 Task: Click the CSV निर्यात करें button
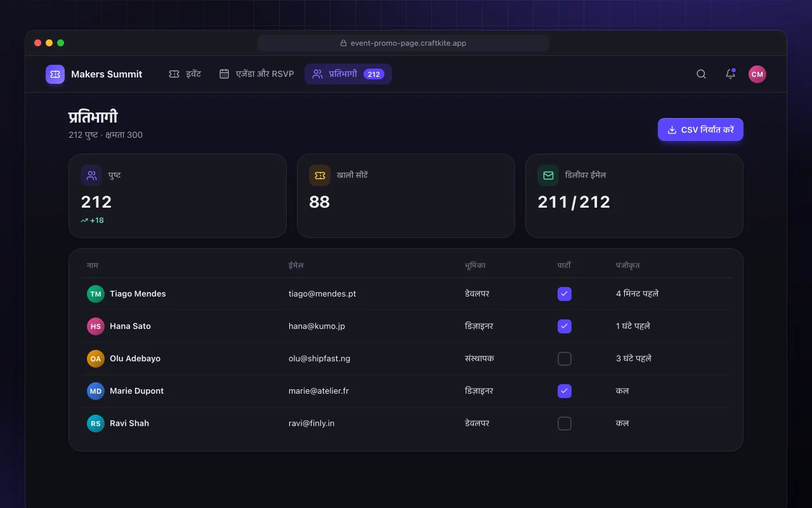point(700,130)
